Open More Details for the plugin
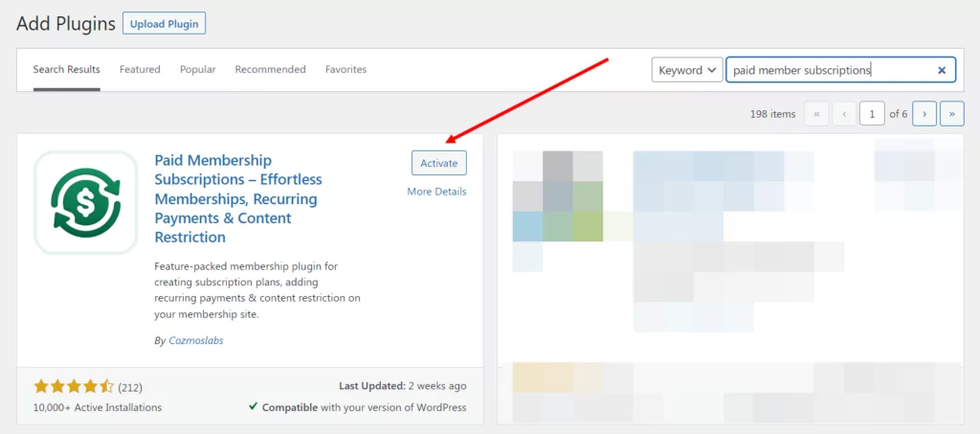Screen dimensions: 980x434 click(x=436, y=192)
